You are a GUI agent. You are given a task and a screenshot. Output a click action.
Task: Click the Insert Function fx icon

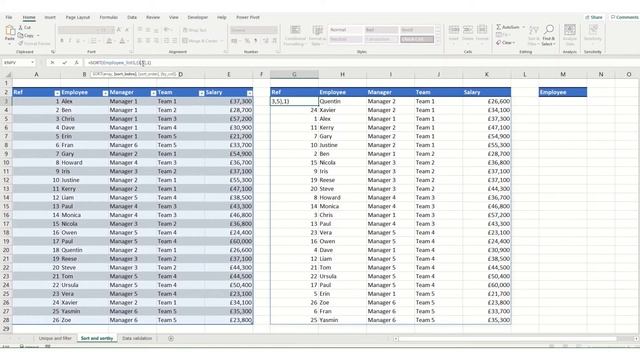coord(76,63)
